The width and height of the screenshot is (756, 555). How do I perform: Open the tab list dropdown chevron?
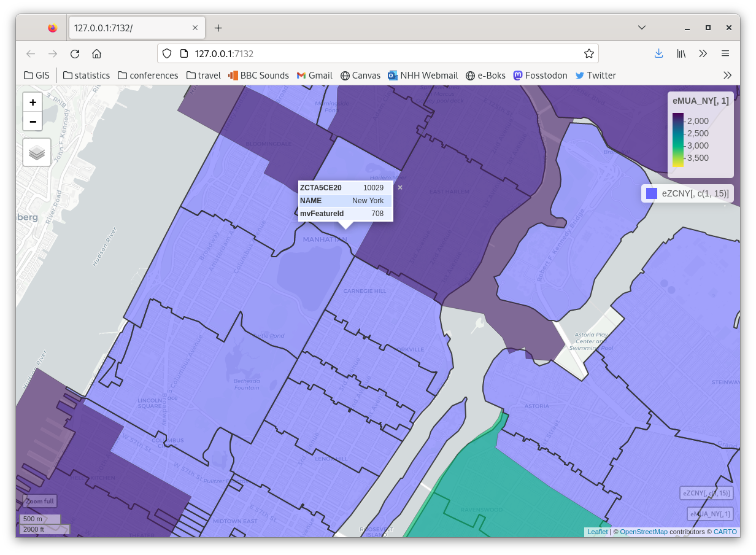[x=642, y=27]
